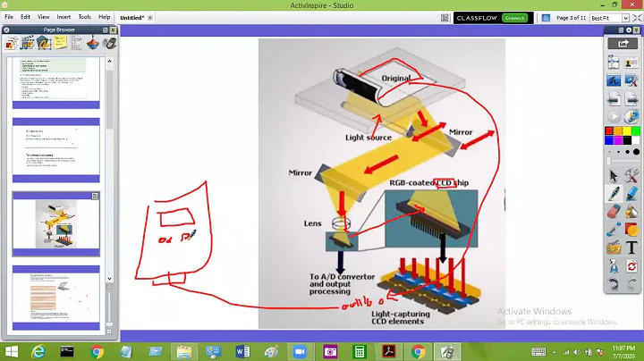Open the Tools menu

tap(84, 17)
